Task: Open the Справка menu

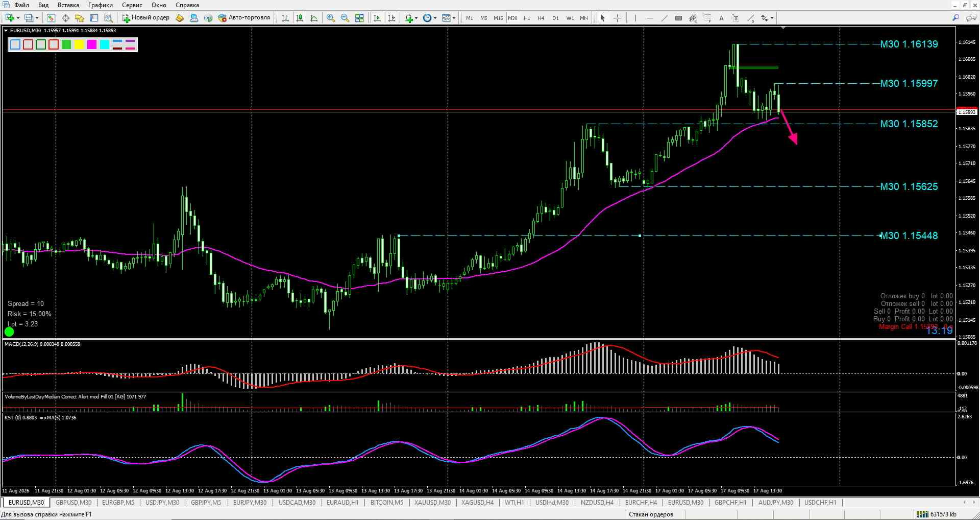Action: click(187, 5)
